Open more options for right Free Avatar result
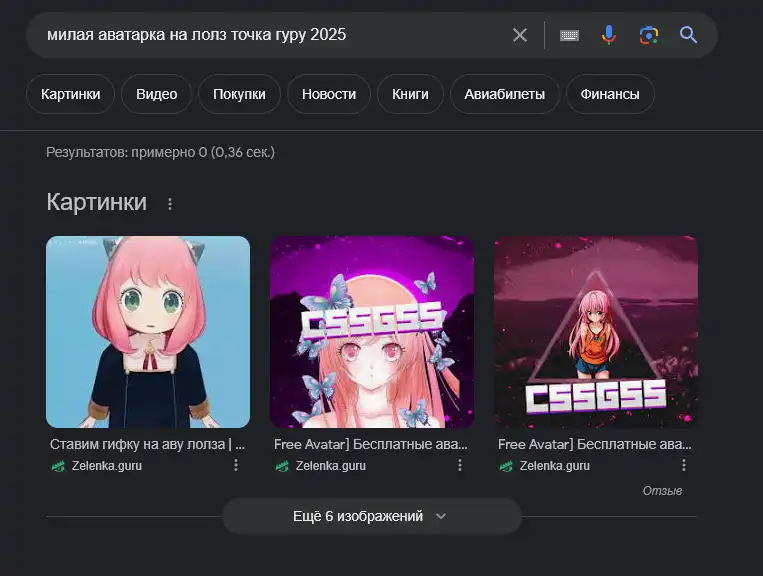Screen dimensions: 763x576 (x=684, y=465)
